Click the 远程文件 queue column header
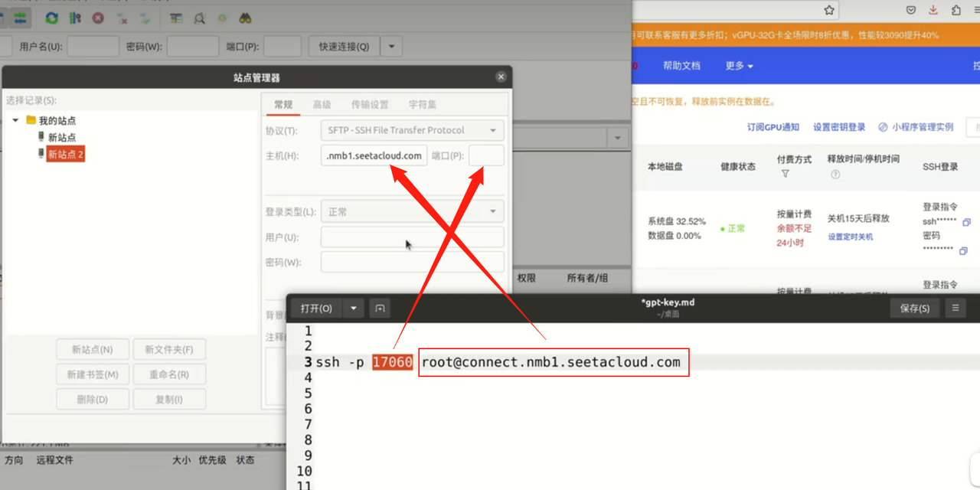The image size is (980, 490). (54, 460)
